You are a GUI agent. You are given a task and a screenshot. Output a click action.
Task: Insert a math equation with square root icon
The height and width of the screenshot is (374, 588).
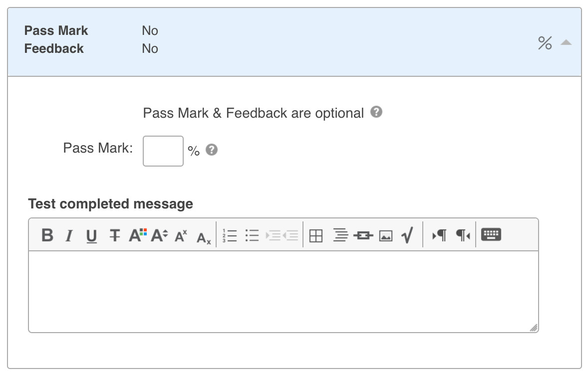click(x=408, y=235)
